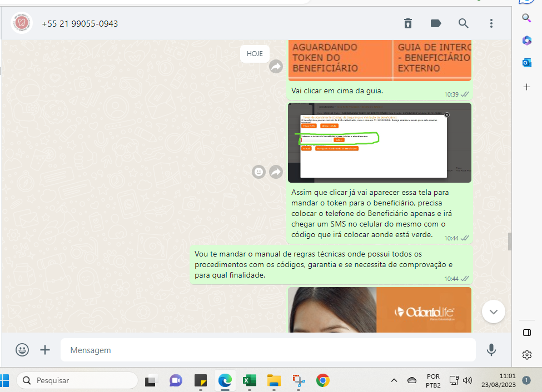Open the Edge sidebar search icon
542x392 pixels.
pyautogui.click(x=526, y=18)
